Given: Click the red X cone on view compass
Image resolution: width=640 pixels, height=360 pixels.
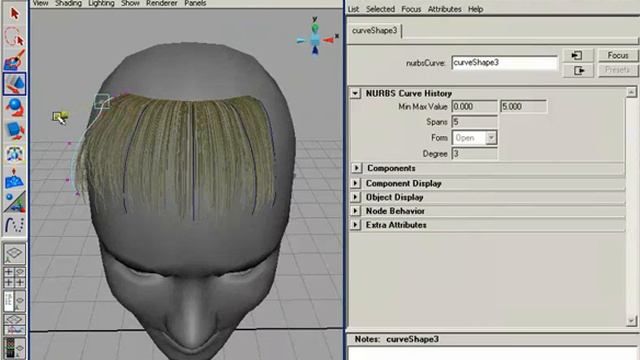Looking at the screenshot, I should [329, 40].
